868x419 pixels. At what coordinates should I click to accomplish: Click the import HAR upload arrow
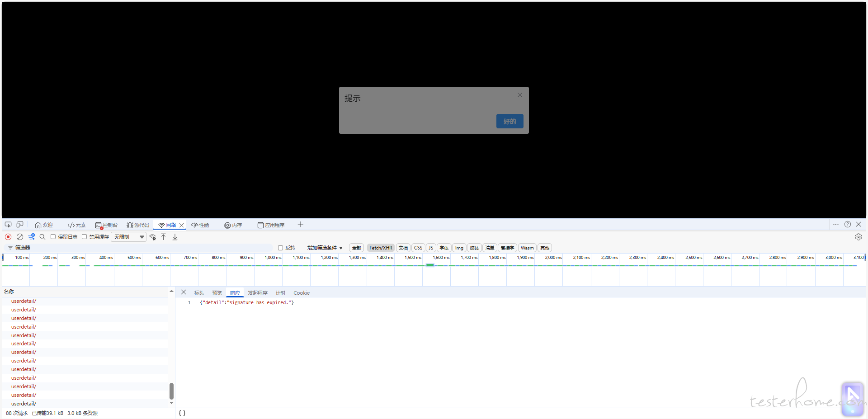point(164,237)
